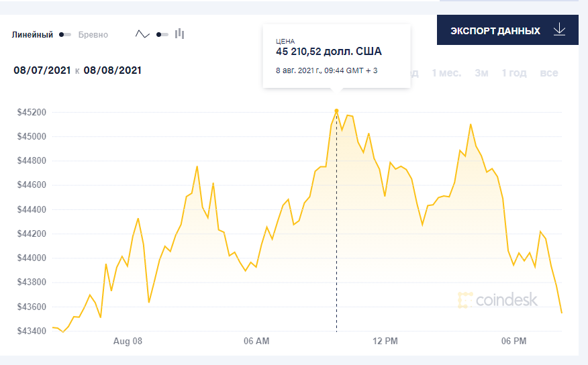588x365 pixels.
Task: Select the 1 мес. time range
Action: point(446,72)
